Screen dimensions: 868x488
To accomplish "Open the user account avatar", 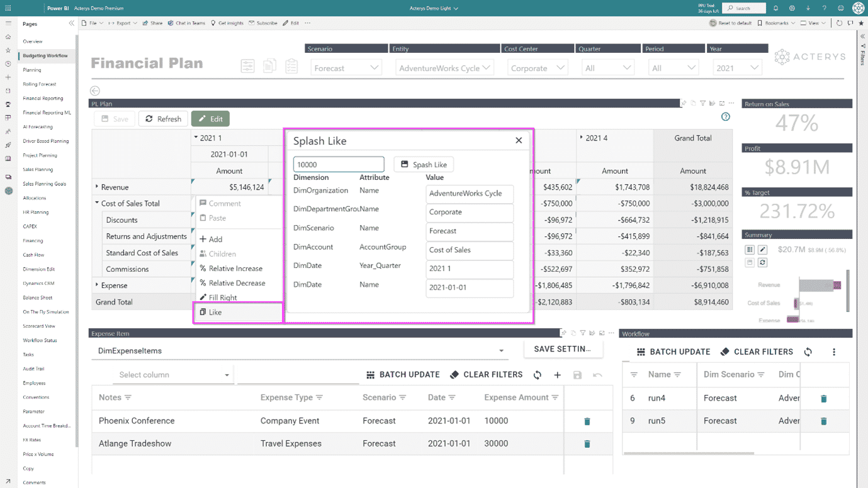I will point(859,8).
